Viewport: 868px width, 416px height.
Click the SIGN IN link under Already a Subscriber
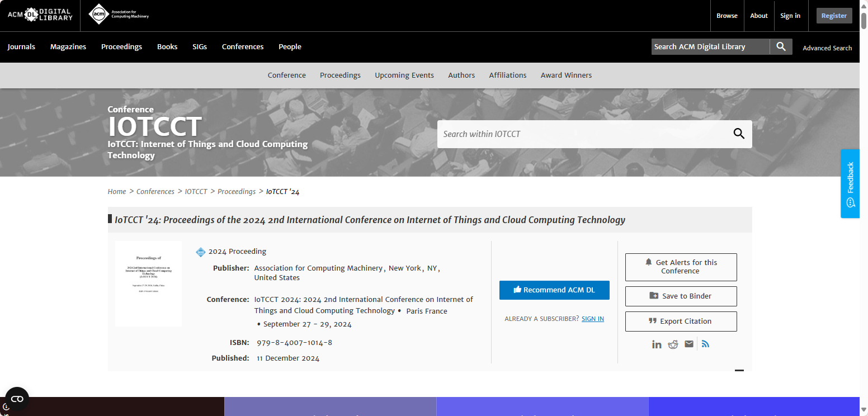point(593,319)
